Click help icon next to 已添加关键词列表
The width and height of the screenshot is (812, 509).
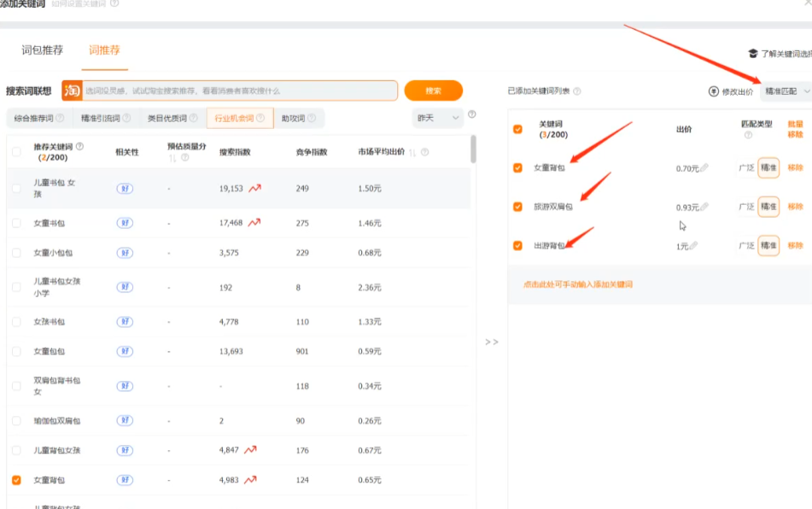[577, 91]
